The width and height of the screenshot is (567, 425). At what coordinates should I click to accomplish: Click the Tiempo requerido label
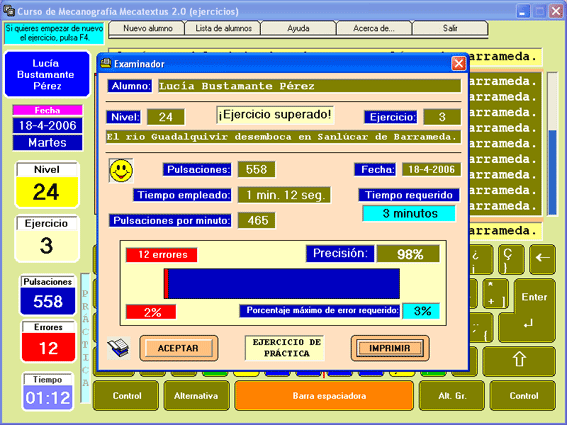click(409, 195)
